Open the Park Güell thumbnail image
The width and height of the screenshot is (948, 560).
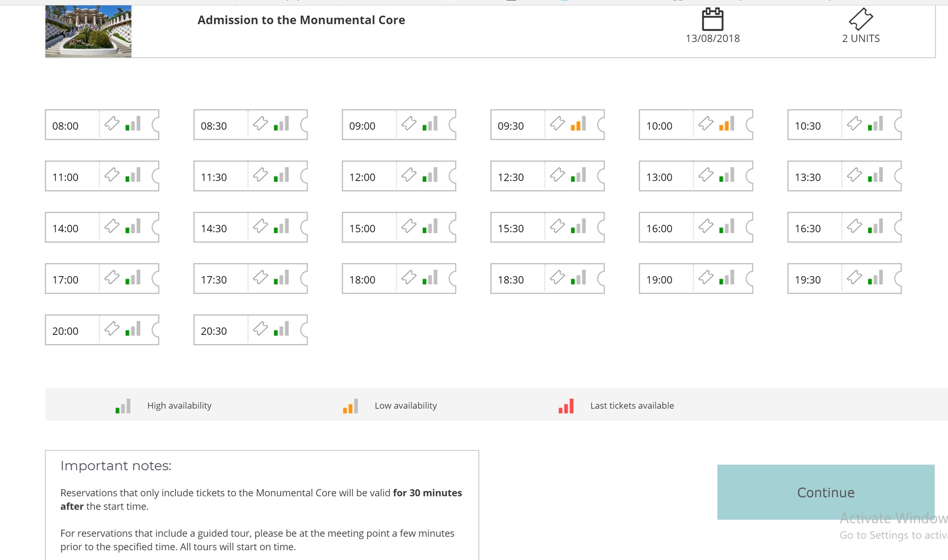coord(88,31)
